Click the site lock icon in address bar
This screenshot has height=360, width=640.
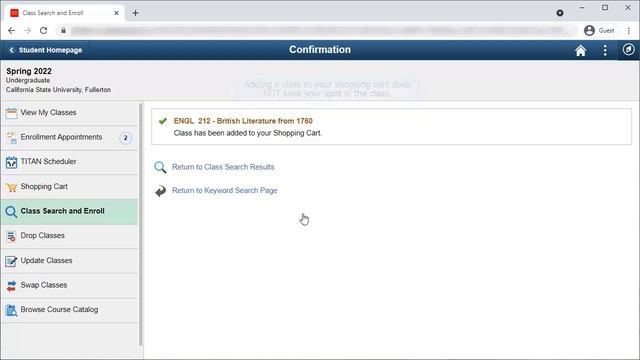(x=63, y=31)
